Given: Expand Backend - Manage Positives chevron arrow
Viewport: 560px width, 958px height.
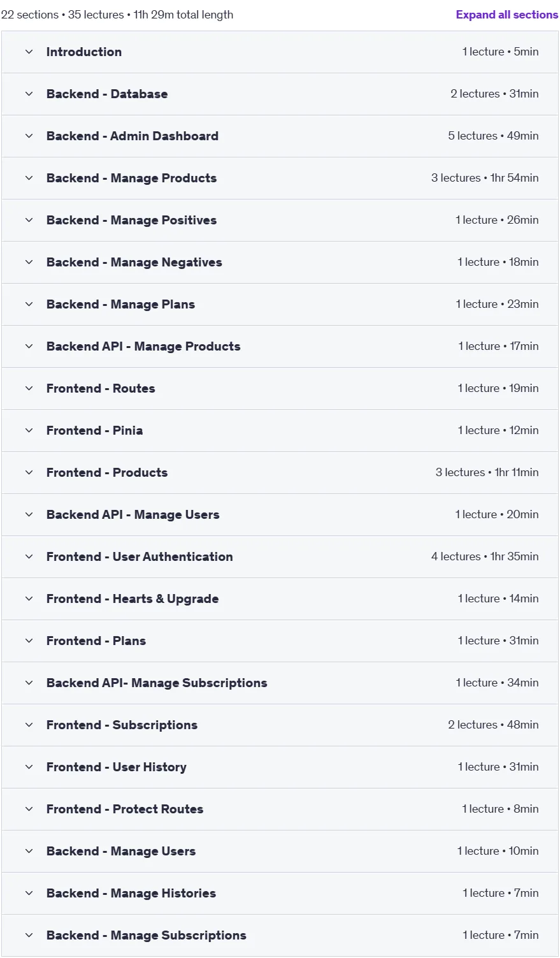Looking at the screenshot, I should pos(29,220).
